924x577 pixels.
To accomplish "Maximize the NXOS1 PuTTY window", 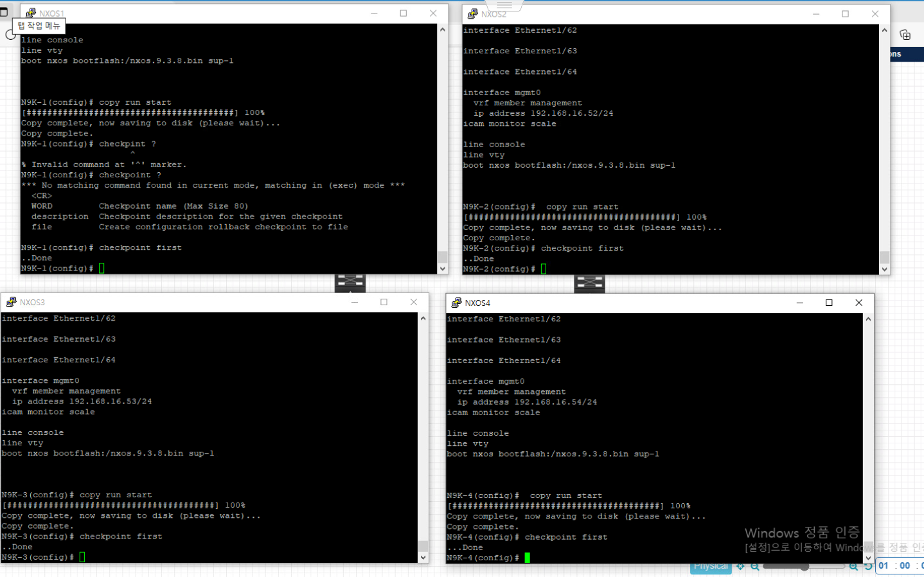I will pyautogui.click(x=404, y=13).
